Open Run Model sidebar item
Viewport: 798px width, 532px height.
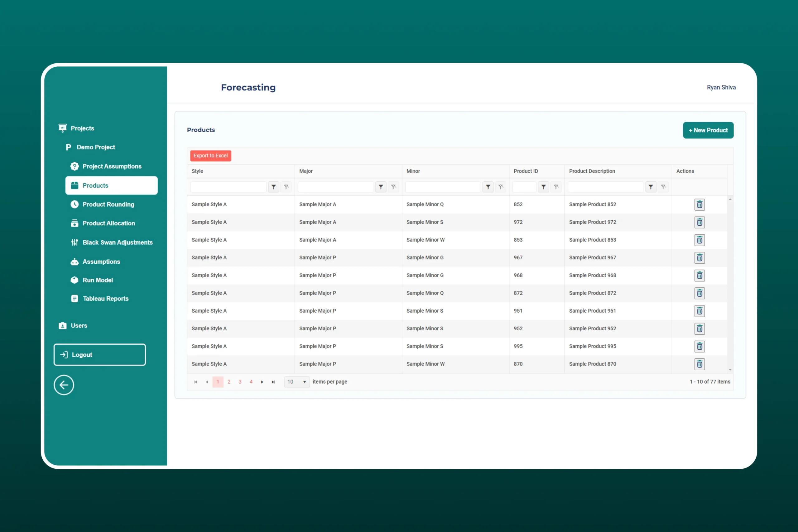98,280
